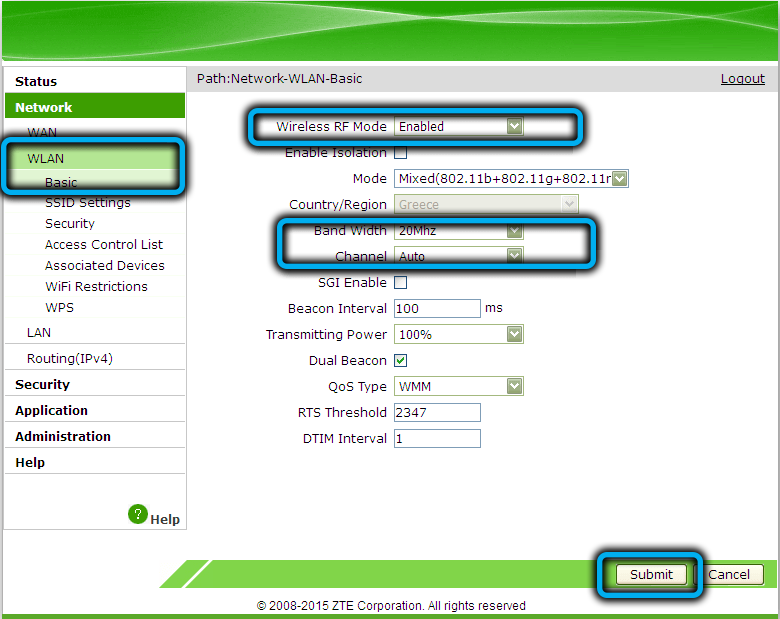
Task: Click the Wireless RF Mode label
Action: point(331,126)
